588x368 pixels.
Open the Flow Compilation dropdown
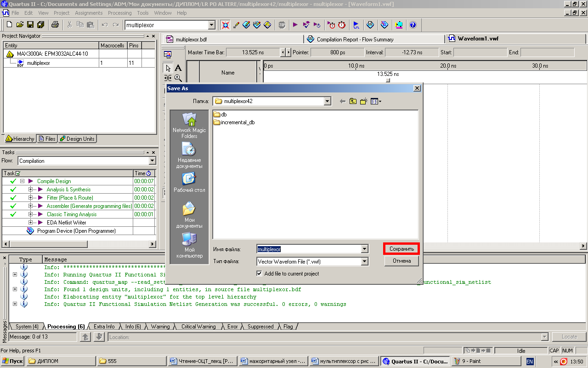tap(153, 161)
